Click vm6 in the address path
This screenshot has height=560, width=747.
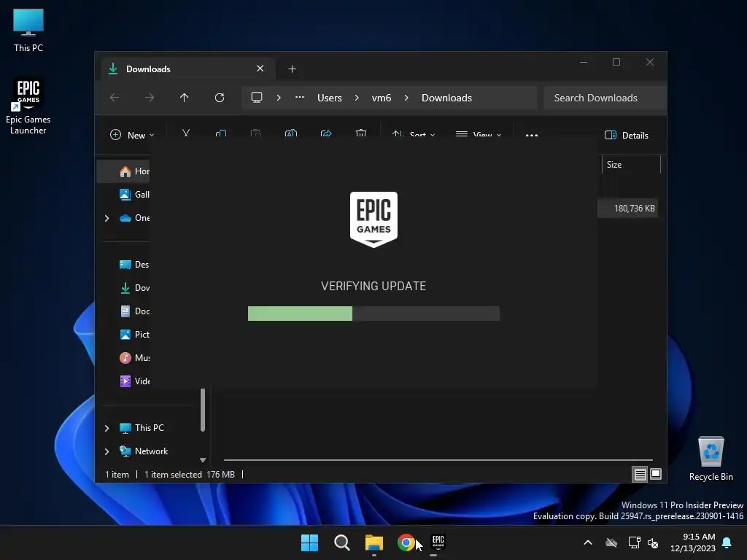point(382,98)
